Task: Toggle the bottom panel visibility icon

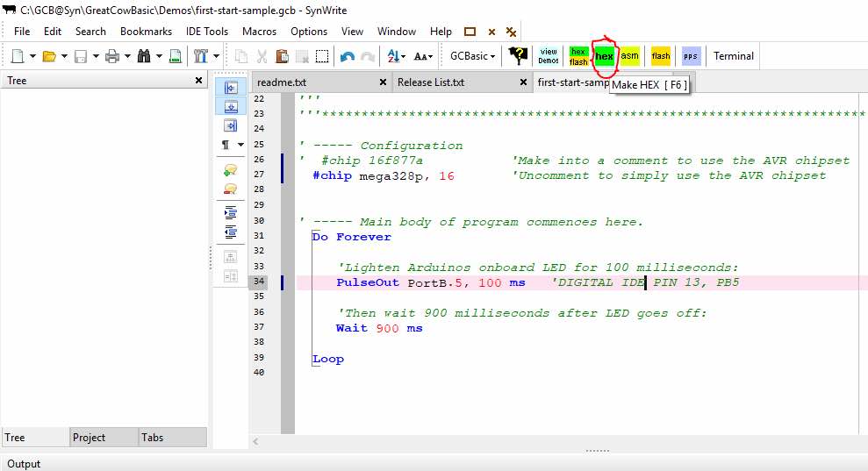Action: click(x=231, y=106)
